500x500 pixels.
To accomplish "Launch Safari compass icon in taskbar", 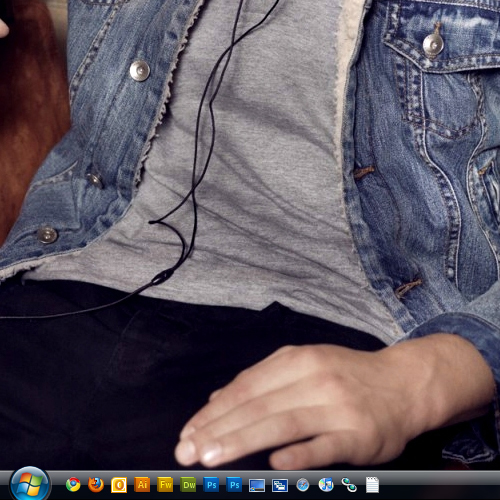I will point(303,485).
